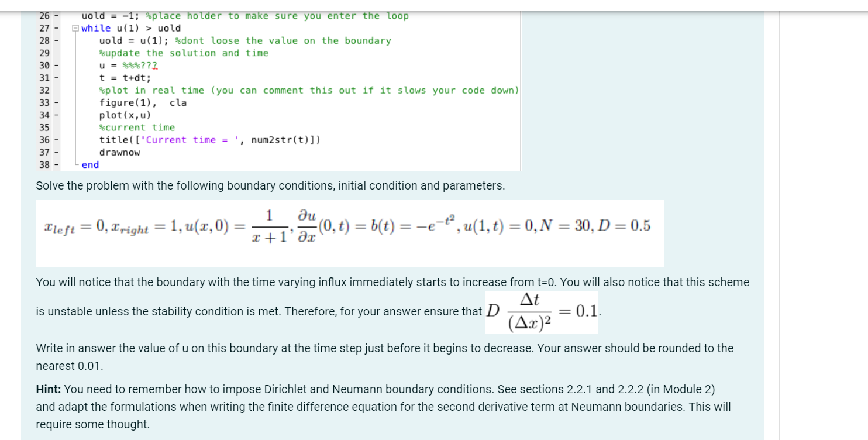Image resolution: width=868 pixels, height=440 pixels.
Task: Click the code line "uold = u(1);"
Action: 245,40
